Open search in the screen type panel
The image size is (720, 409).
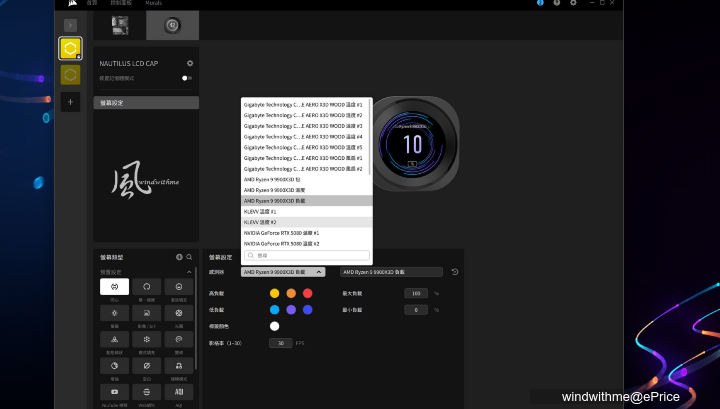click(189, 257)
